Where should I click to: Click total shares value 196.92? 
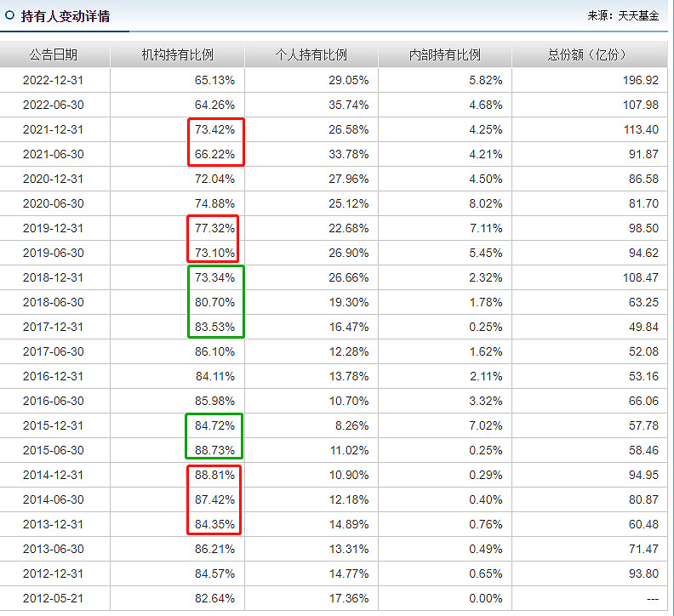click(641, 80)
